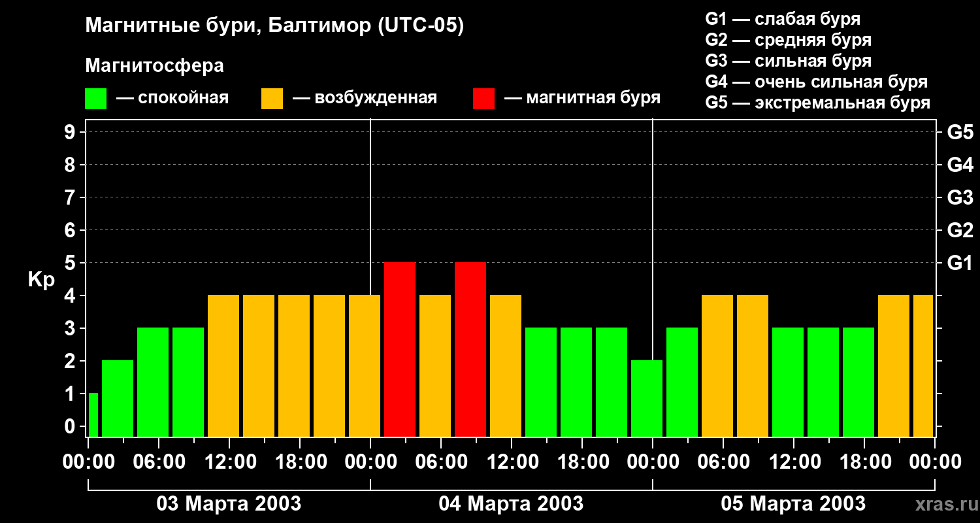Image resolution: width=980 pixels, height=523 pixels.
Task: Click the "— спокойная" legend label
Action: [x=172, y=98]
